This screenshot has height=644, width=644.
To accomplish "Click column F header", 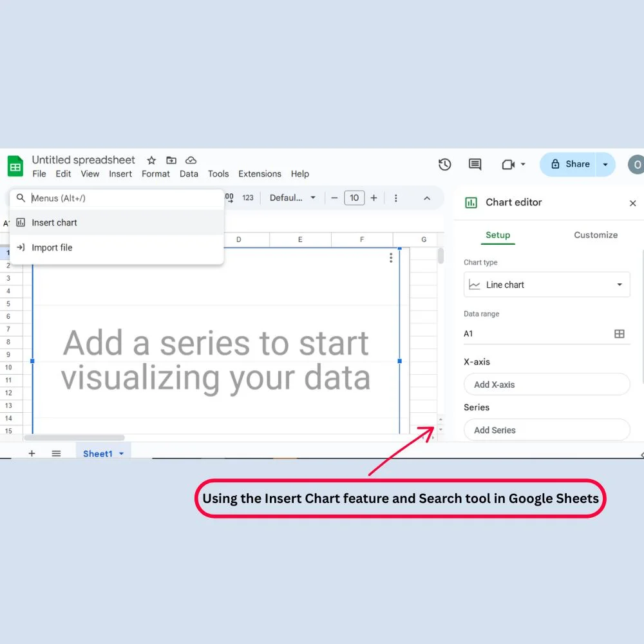I will click(362, 240).
